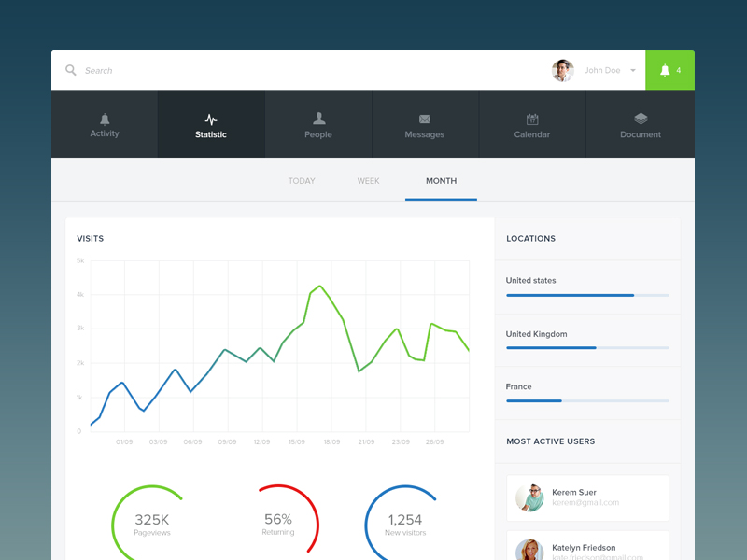This screenshot has height=560, width=747.
Task: Switch to the TODAY tab
Action: pos(302,181)
